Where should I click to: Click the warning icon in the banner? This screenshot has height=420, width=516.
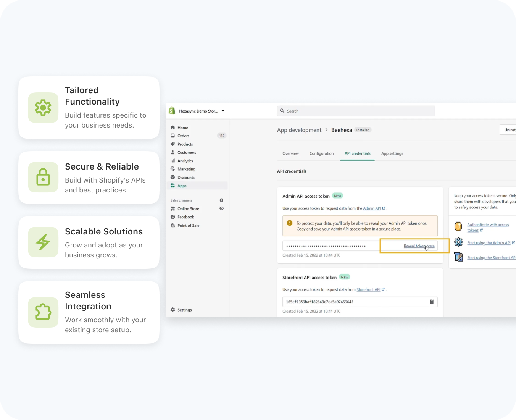point(290,223)
